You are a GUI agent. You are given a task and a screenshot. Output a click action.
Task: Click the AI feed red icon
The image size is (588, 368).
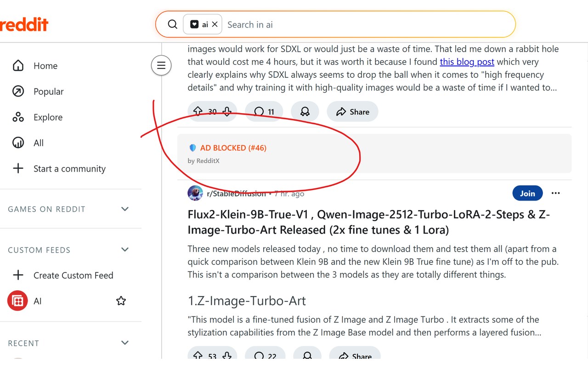17,301
